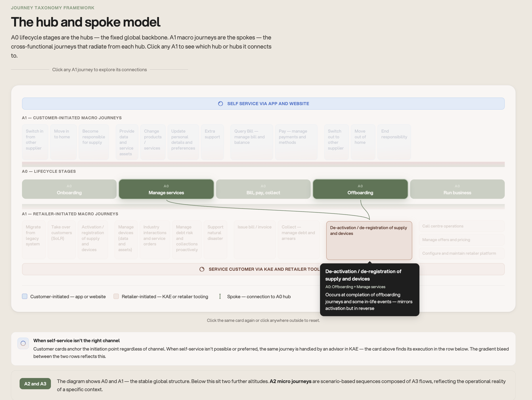Select the Onboarding lifecycle stage
The height and width of the screenshot is (400, 532).
click(69, 189)
